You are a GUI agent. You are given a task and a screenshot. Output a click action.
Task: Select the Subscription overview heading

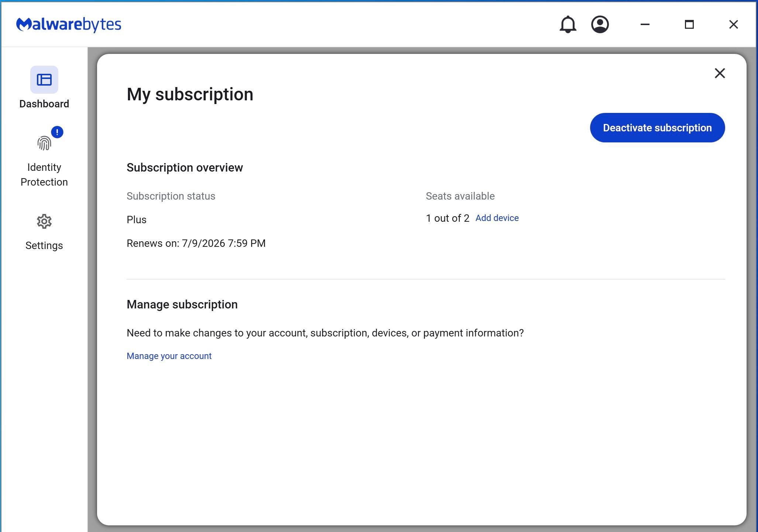point(185,167)
